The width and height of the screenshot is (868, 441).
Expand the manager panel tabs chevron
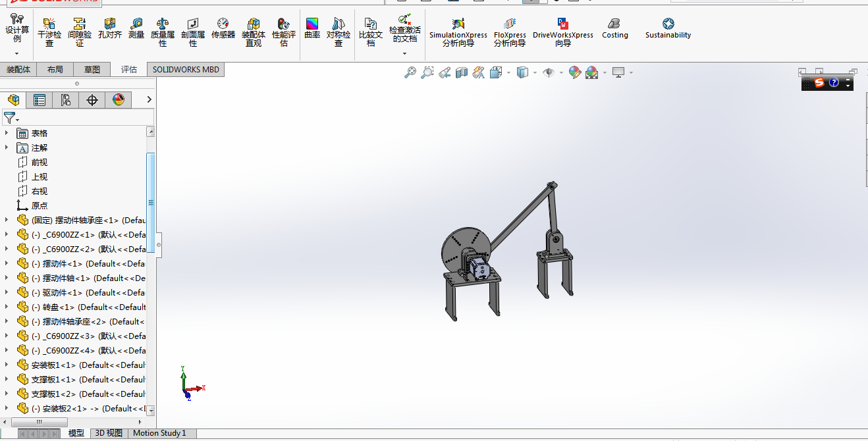[149, 99]
